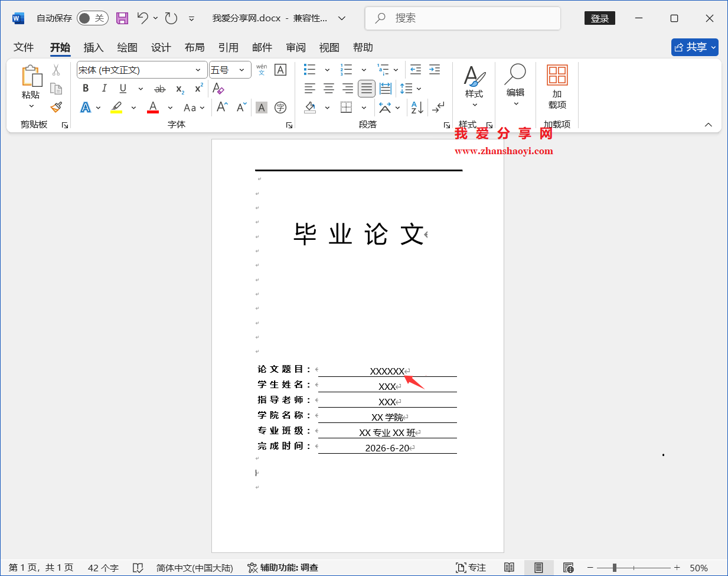Click the proofing book icon in status bar
This screenshot has height=576, width=728.
pos(138,568)
